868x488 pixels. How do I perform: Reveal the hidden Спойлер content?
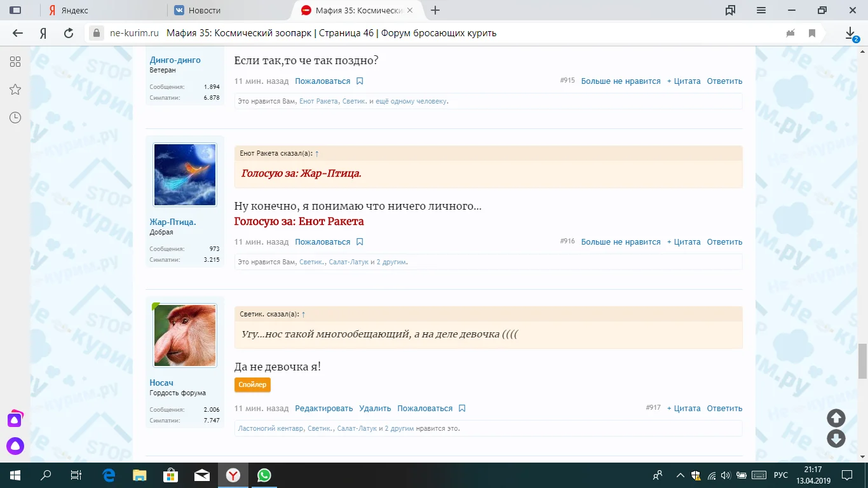point(252,384)
